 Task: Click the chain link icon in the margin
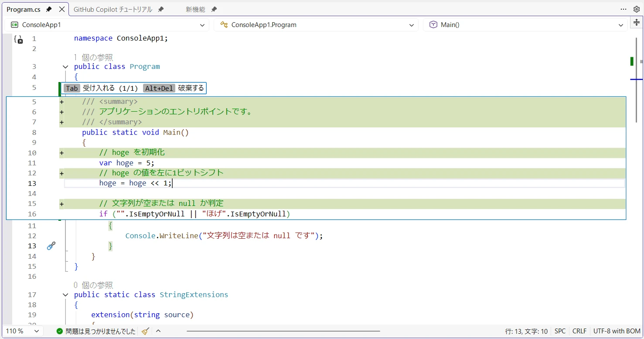51,246
